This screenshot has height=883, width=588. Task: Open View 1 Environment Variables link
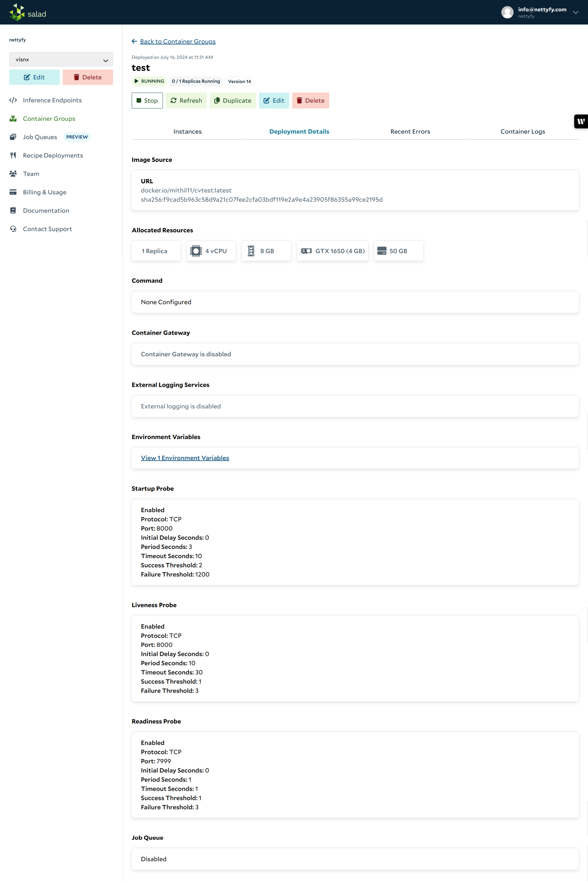click(x=184, y=458)
